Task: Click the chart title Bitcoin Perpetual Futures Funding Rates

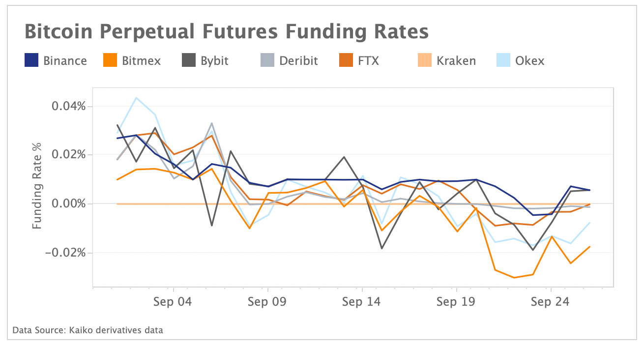Action: [x=226, y=32]
